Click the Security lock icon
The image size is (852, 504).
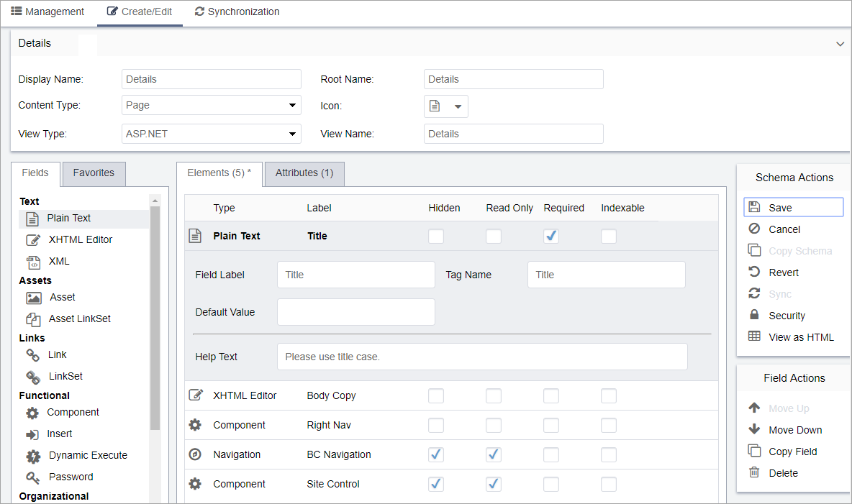point(754,316)
